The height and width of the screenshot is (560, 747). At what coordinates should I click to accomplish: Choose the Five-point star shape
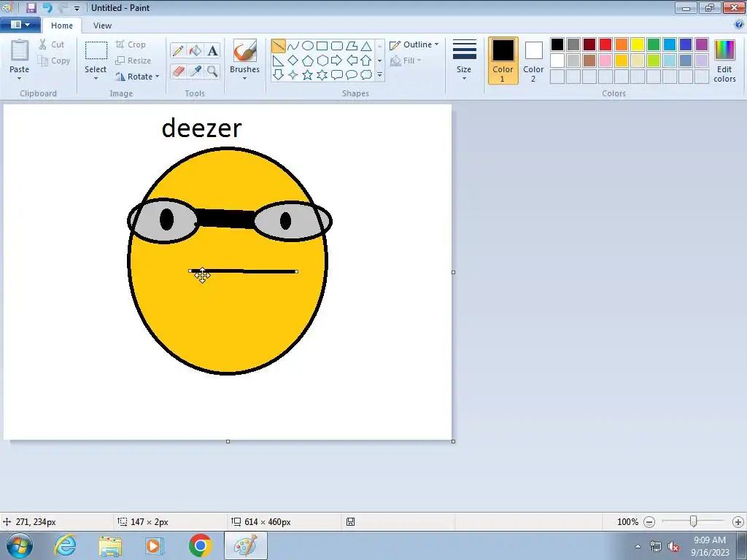pos(308,75)
